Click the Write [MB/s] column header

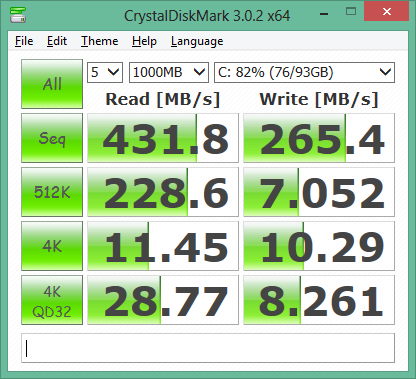319,99
